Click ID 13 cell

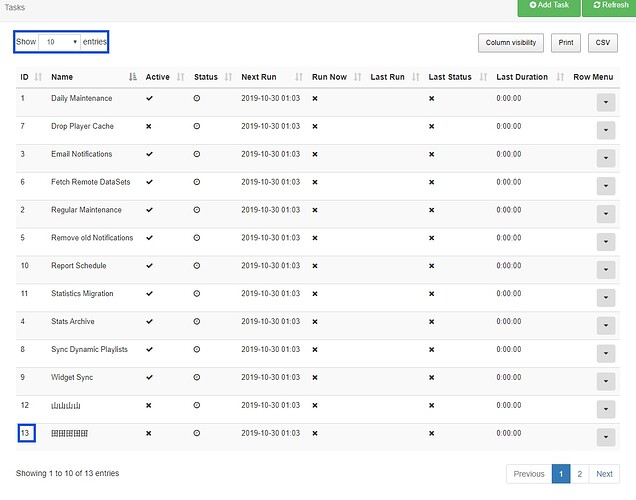point(25,433)
